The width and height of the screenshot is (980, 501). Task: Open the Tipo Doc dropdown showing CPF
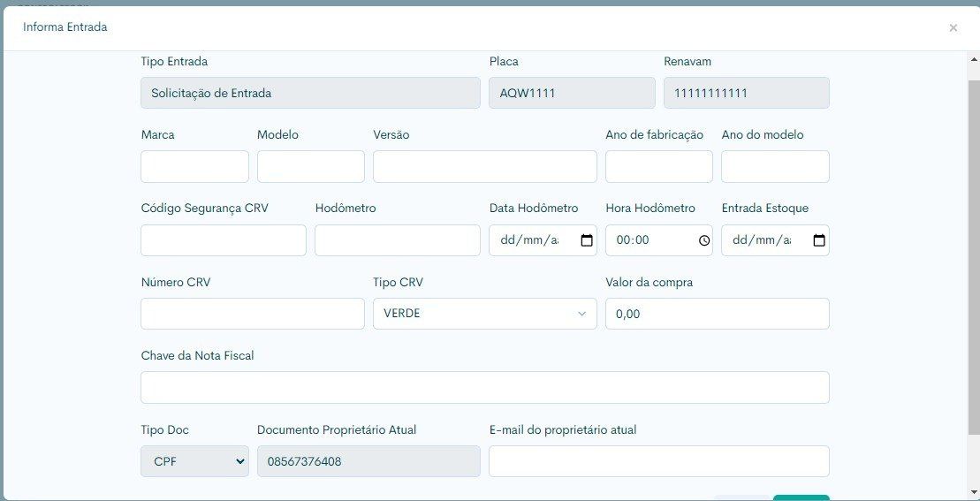(x=194, y=461)
